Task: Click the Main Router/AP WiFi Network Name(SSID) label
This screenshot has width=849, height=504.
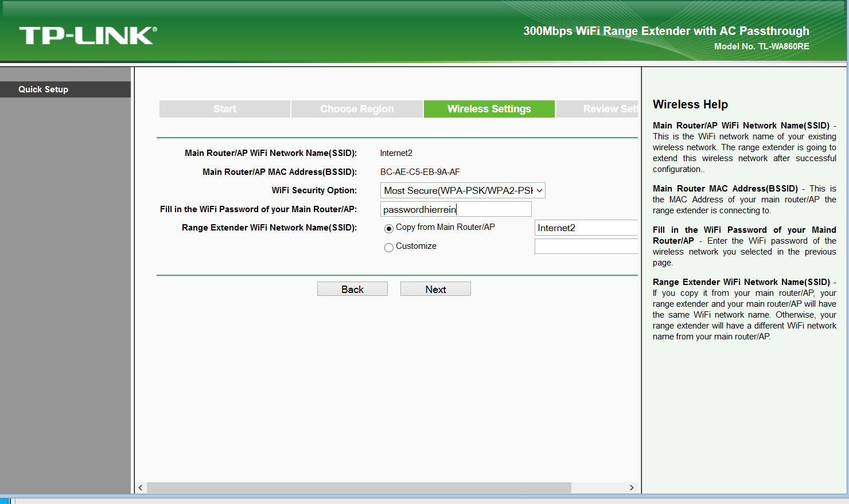Action: tap(271, 153)
